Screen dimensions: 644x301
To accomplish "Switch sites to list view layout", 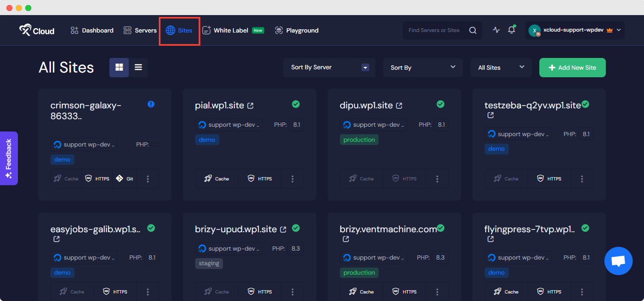I will click(138, 67).
